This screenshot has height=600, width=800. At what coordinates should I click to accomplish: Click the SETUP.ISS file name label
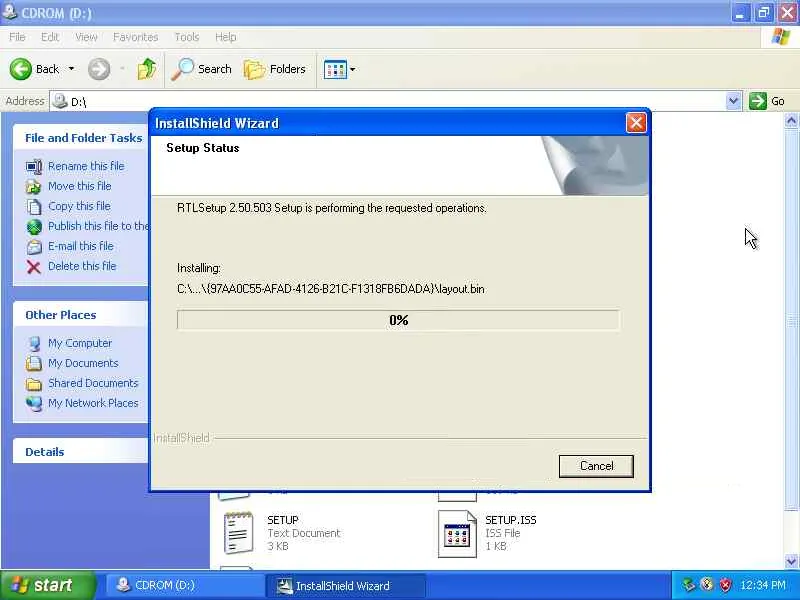tap(511, 520)
